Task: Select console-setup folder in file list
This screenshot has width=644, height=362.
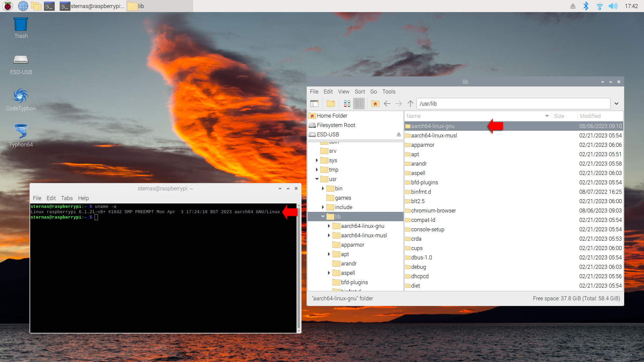Action: [514, 229]
